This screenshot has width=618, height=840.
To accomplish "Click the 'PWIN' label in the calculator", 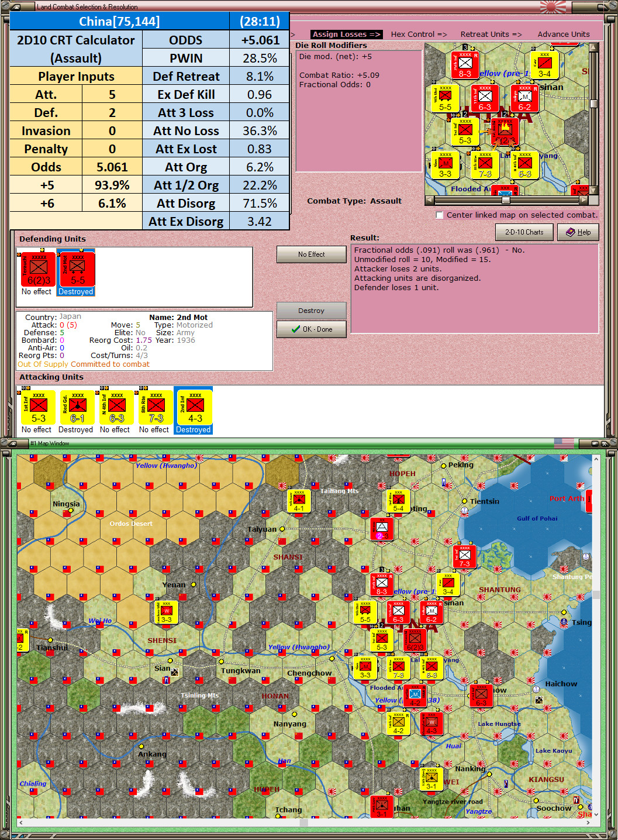I will click(186, 58).
